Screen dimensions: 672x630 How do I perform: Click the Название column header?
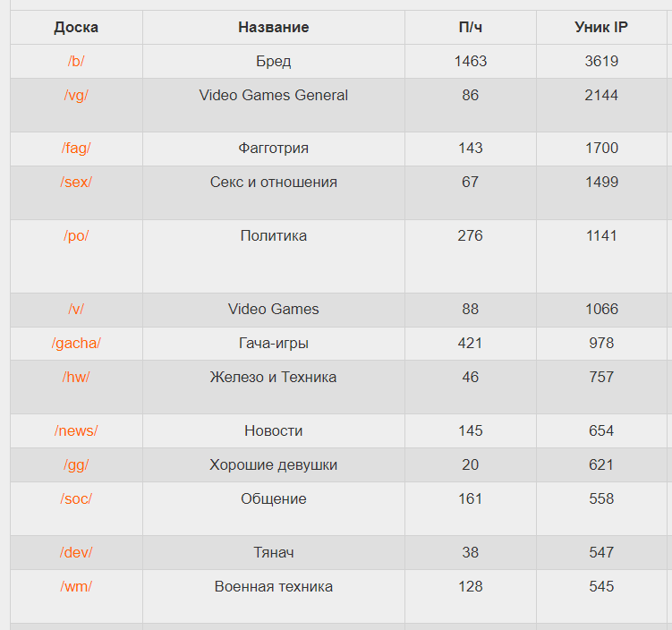click(x=273, y=28)
